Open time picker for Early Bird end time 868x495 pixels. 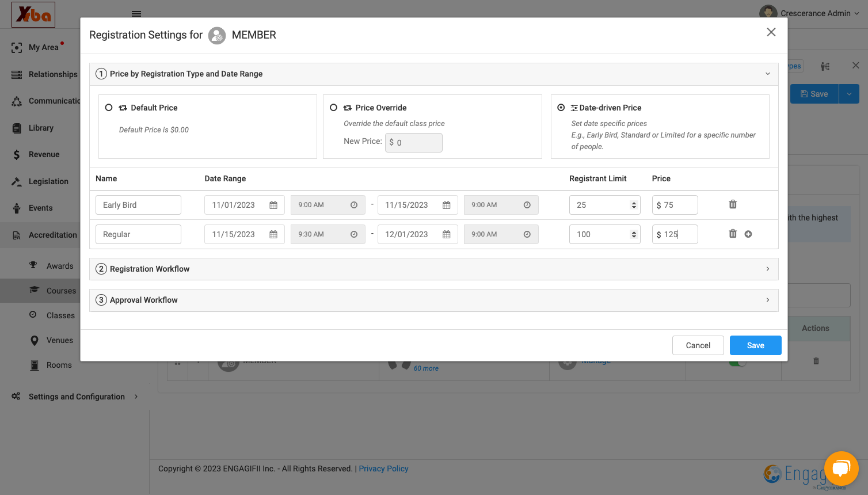527,205
